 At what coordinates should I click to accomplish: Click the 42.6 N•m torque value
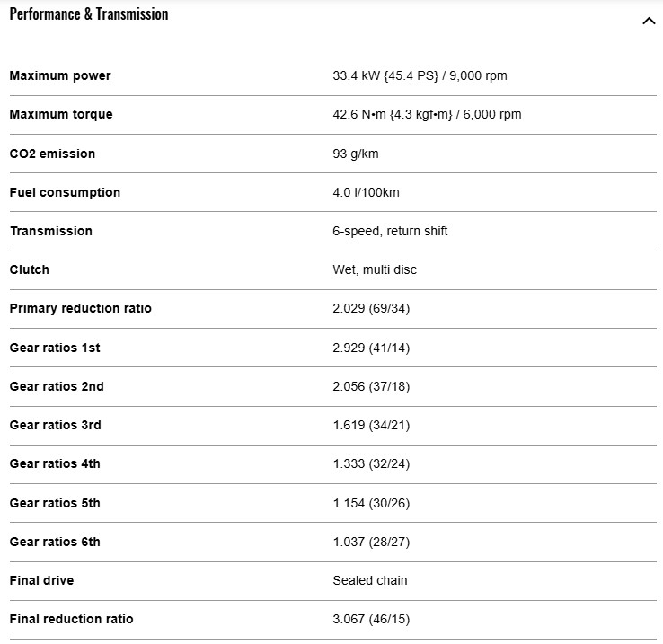[x=427, y=115]
